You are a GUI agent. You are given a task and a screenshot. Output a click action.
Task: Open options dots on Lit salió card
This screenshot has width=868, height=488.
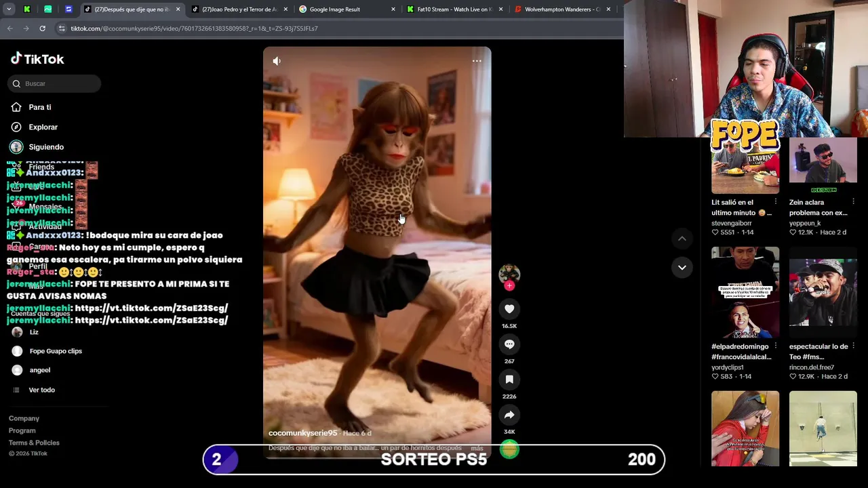[776, 202]
